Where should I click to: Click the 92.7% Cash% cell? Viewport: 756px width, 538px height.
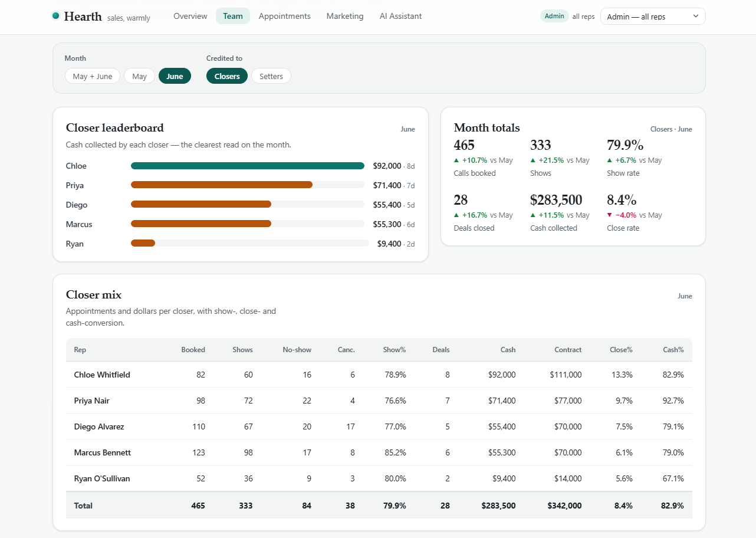pyautogui.click(x=673, y=401)
